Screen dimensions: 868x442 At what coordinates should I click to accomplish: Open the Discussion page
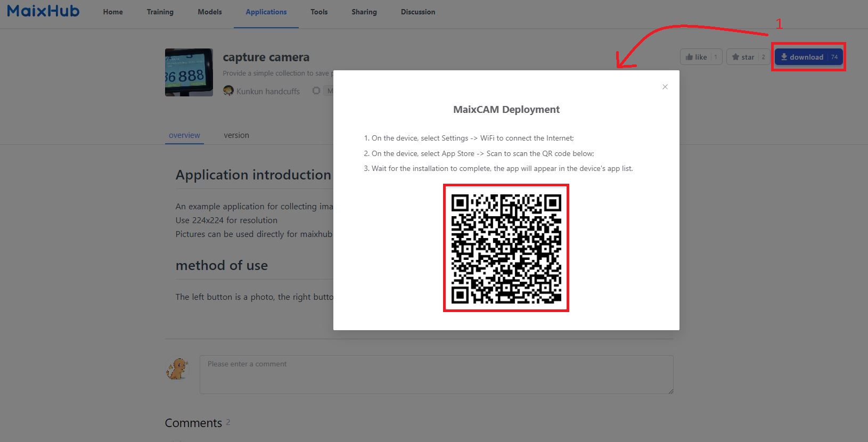point(418,12)
